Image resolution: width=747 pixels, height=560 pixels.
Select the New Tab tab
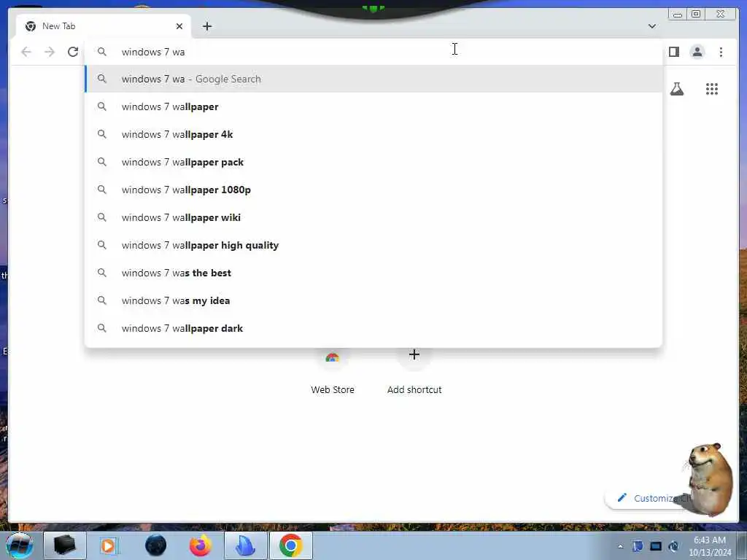coord(103,26)
